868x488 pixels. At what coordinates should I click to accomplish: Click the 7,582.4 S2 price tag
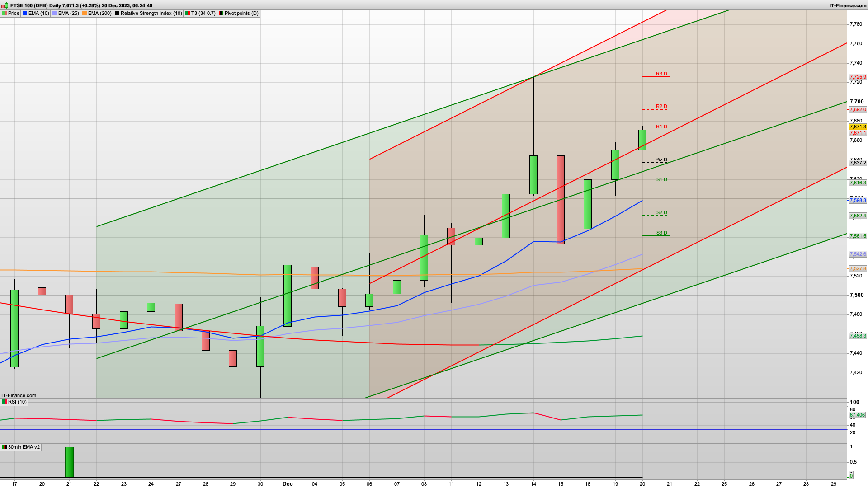(858, 216)
